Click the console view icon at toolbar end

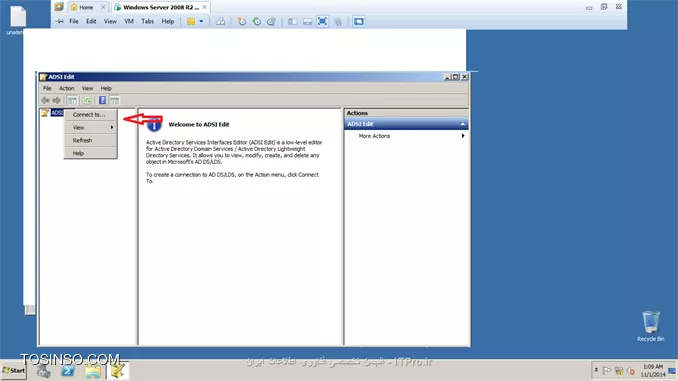358,21
